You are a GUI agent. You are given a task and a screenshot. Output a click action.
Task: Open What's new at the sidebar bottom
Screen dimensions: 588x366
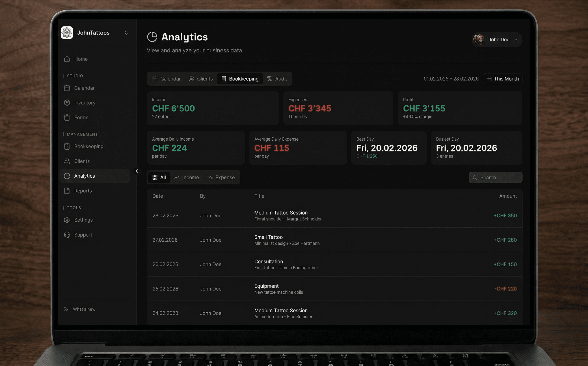tap(84, 309)
